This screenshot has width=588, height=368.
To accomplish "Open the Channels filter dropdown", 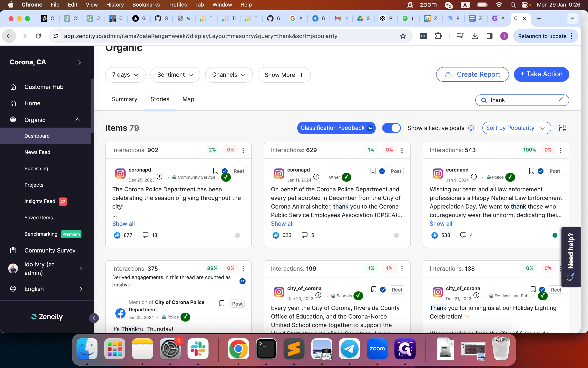I will tap(229, 75).
